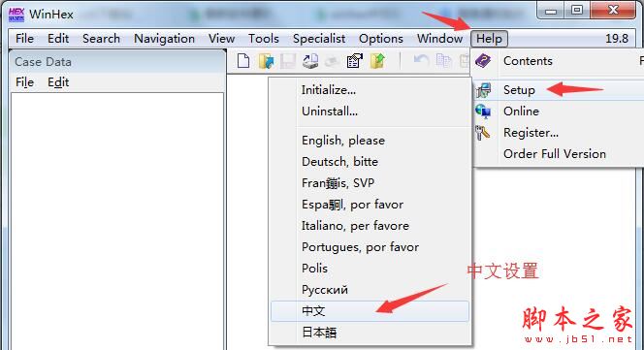Choose Polis language option
644x350 pixels.
[370, 269]
